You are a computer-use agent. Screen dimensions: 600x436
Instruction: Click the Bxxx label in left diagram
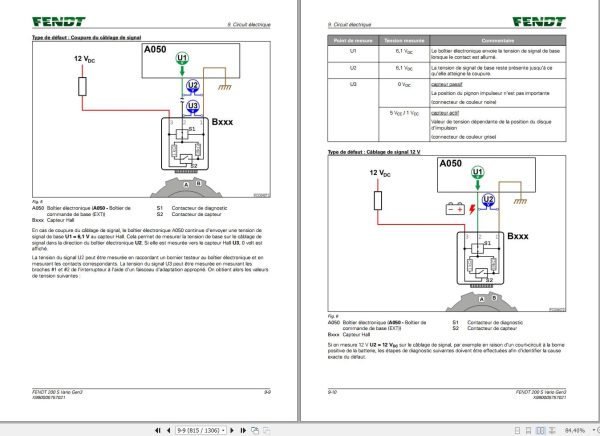(x=222, y=122)
